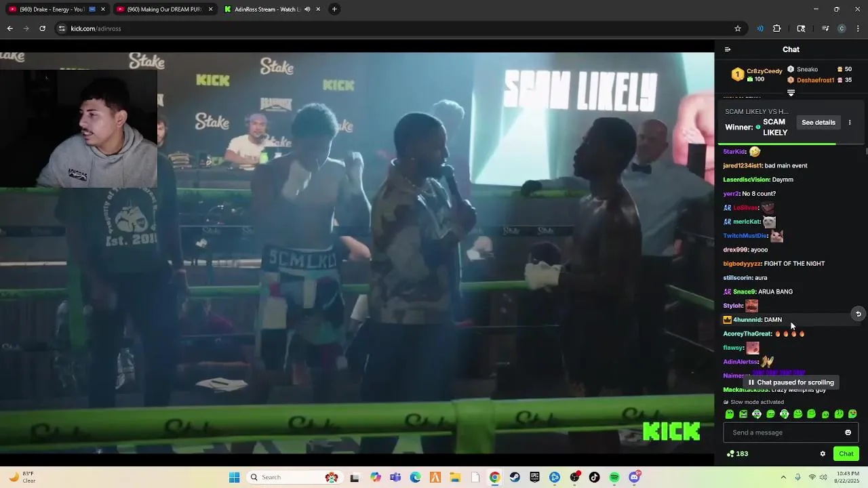Click the 'Slow mode activated' notice
The height and width of the screenshot is (488, 868).
pyautogui.click(x=754, y=402)
